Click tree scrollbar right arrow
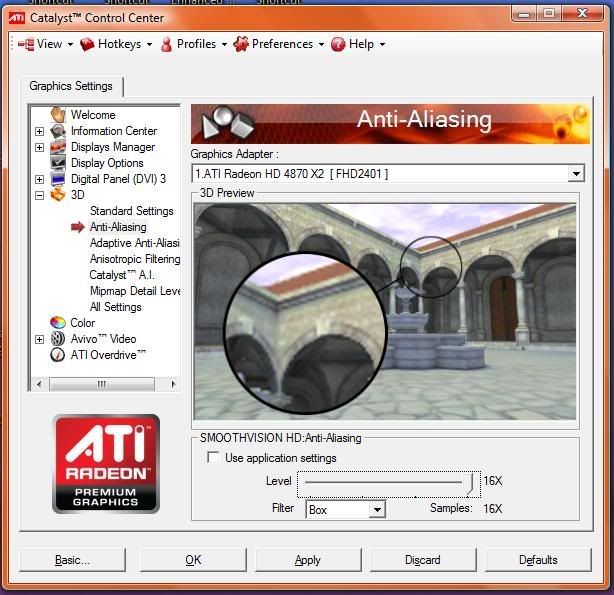This screenshot has height=595, width=614. tap(173, 384)
